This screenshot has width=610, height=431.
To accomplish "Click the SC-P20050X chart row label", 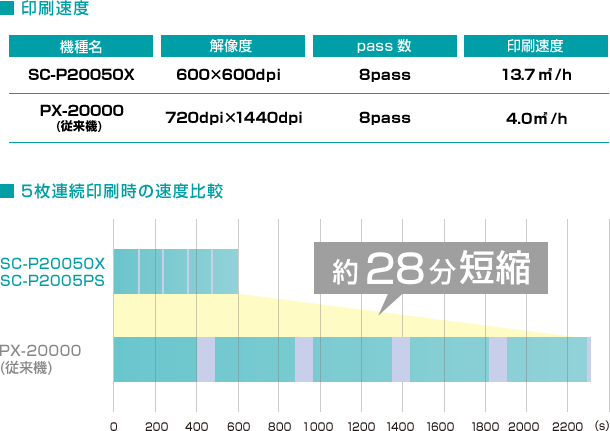I will pyautogui.click(x=53, y=264).
